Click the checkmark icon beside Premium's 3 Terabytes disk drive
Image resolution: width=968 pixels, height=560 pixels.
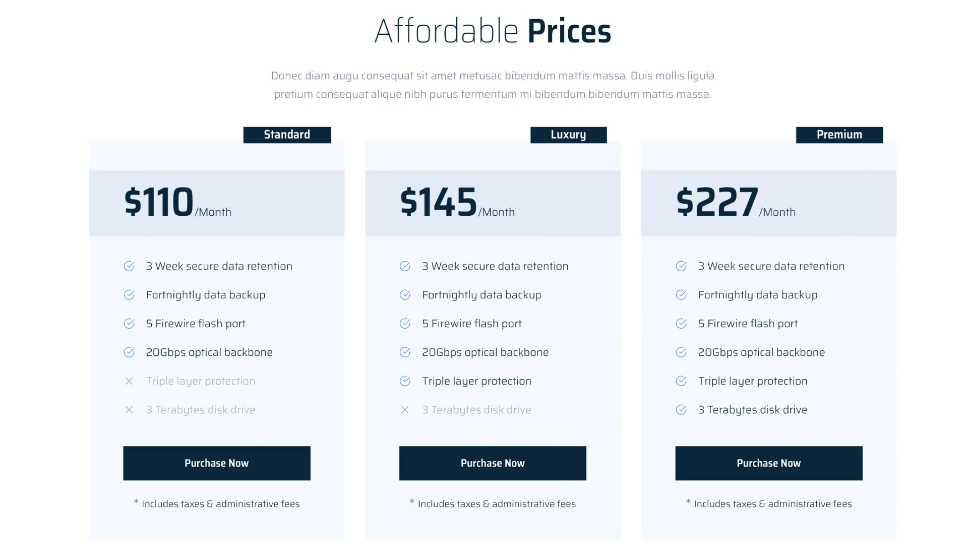[681, 410]
